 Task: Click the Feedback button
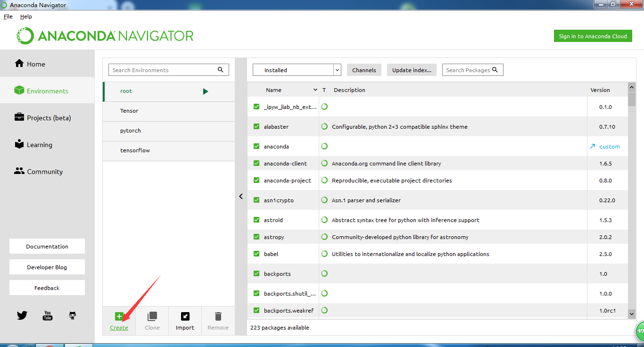tap(47, 288)
